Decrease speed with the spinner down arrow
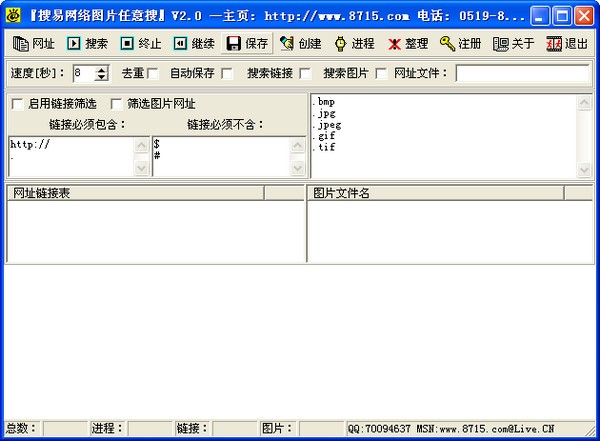 point(101,77)
